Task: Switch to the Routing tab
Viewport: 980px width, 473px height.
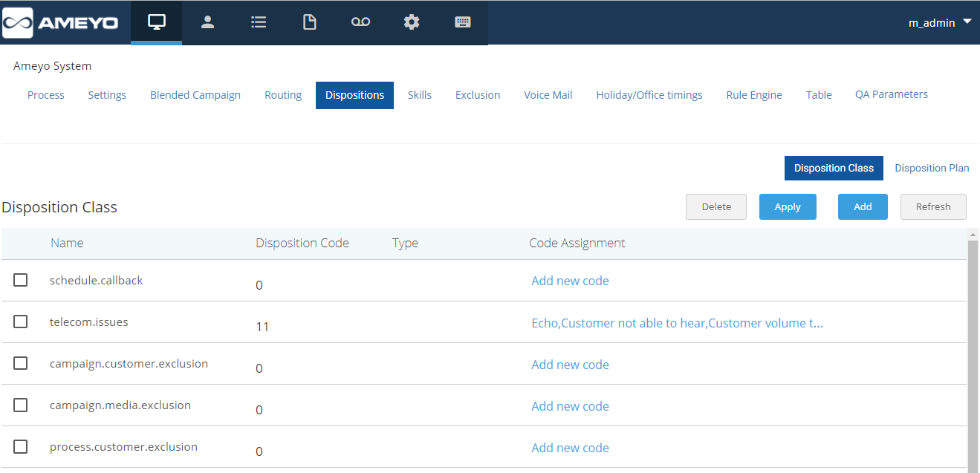Action: point(283,95)
